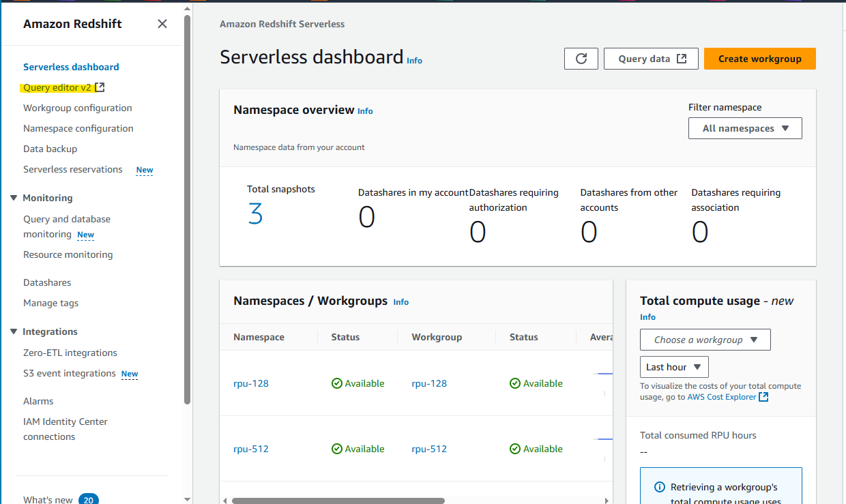The width and height of the screenshot is (846, 504).
Task: Click the 20 badge next to What's new
Action: click(x=88, y=500)
